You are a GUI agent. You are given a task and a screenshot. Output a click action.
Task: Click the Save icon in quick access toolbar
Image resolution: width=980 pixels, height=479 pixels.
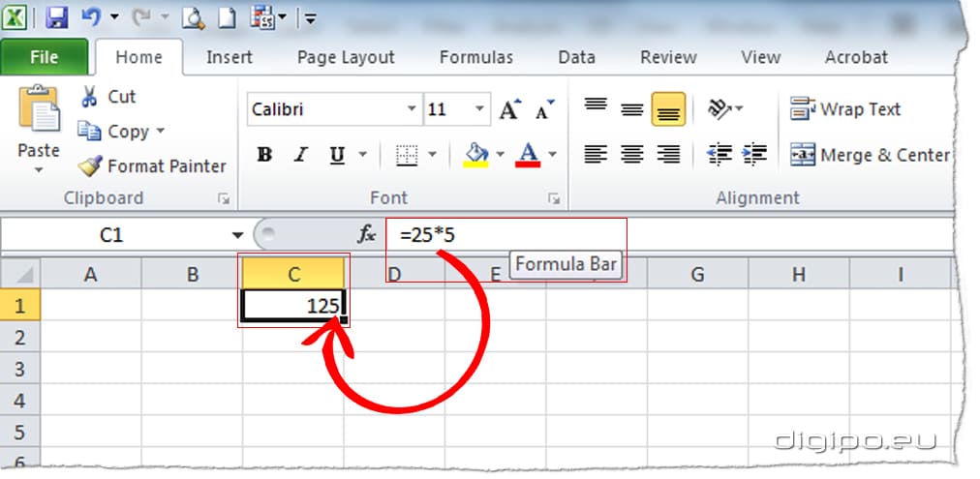[x=57, y=16]
